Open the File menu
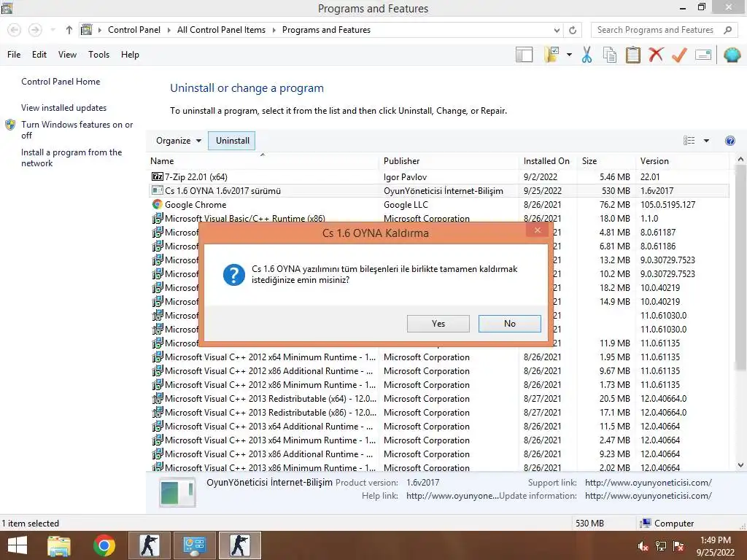This screenshot has width=747, height=560. (x=14, y=55)
